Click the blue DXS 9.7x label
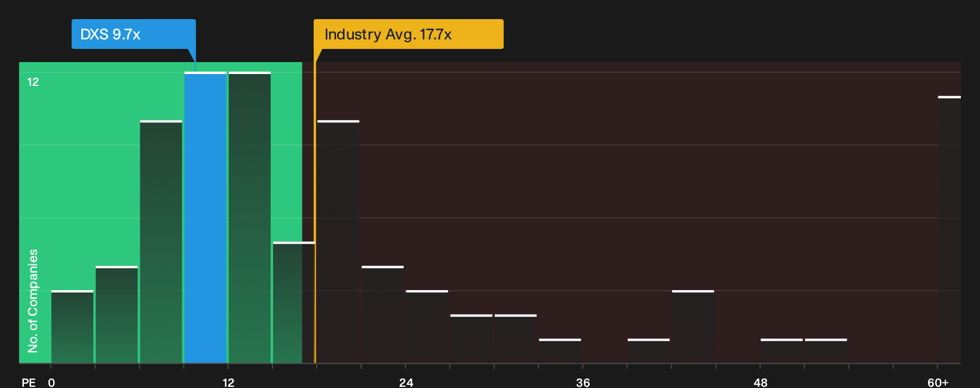Screen dimensions: 980x388 134,34
